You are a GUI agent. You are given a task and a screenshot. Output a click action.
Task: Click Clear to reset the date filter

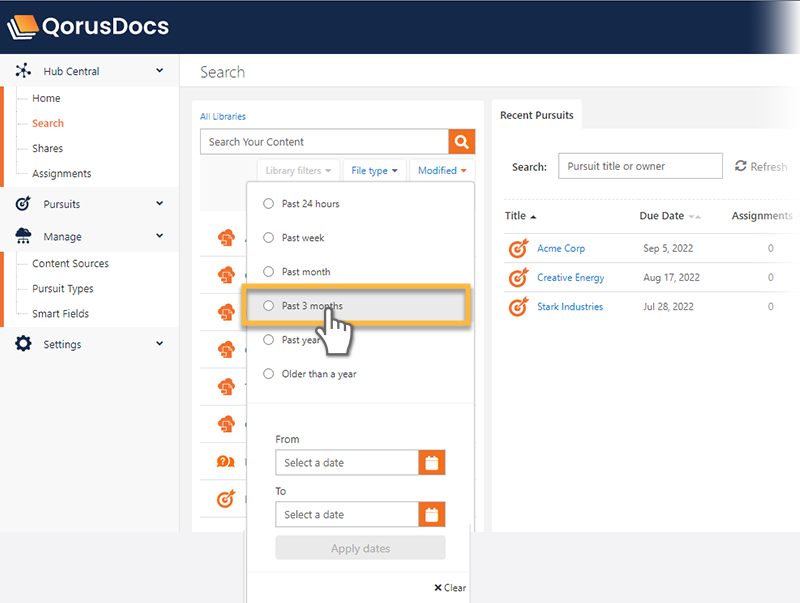pyautogui.click(x=450, y=588)
